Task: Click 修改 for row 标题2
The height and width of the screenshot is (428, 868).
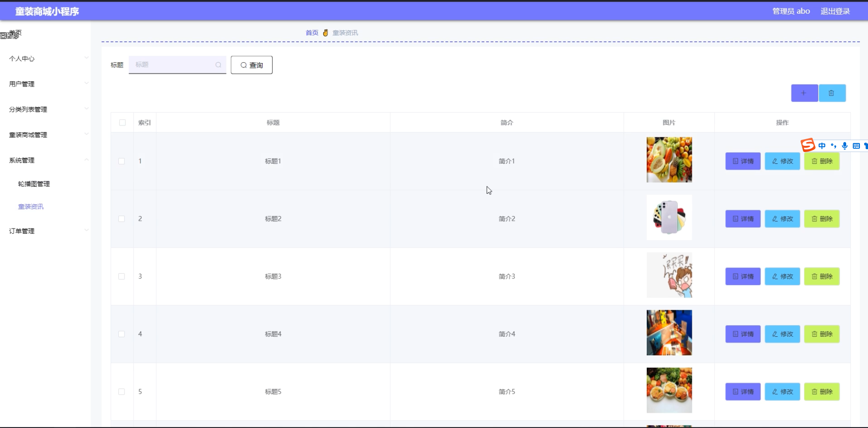Action: pyautogui.click(x=782, y=219)
